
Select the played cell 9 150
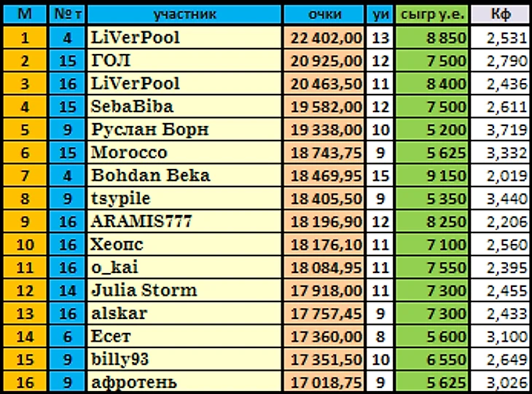tap(432, 176)
